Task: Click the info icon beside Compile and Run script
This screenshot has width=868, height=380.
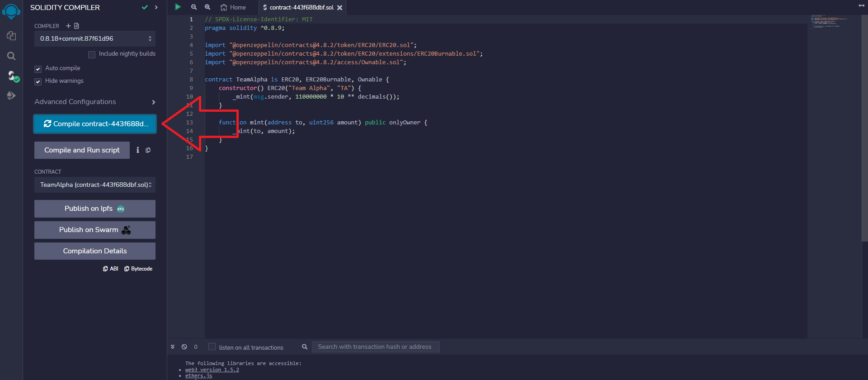Action: click(x=138, y=150)
